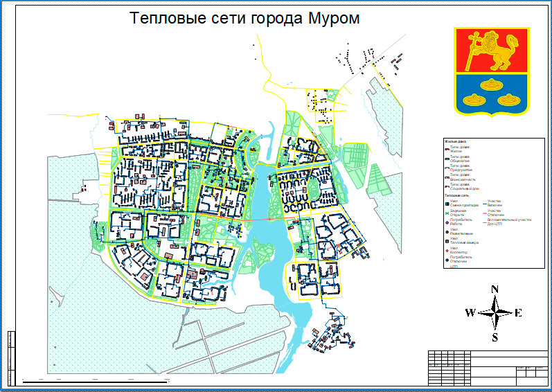The image size is (552, 392).
Task: Click the 'Потребитель Отключен' legend icon
Action: click(446, 259)
